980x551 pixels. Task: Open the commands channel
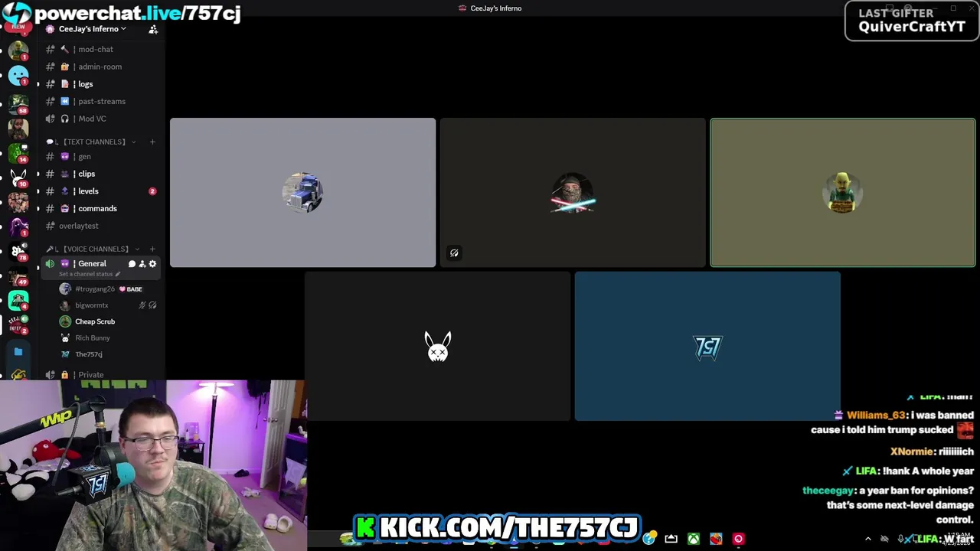101,208
